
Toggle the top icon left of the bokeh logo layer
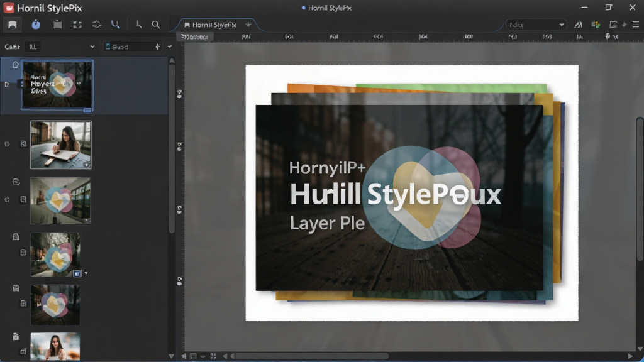pos(16,237)
